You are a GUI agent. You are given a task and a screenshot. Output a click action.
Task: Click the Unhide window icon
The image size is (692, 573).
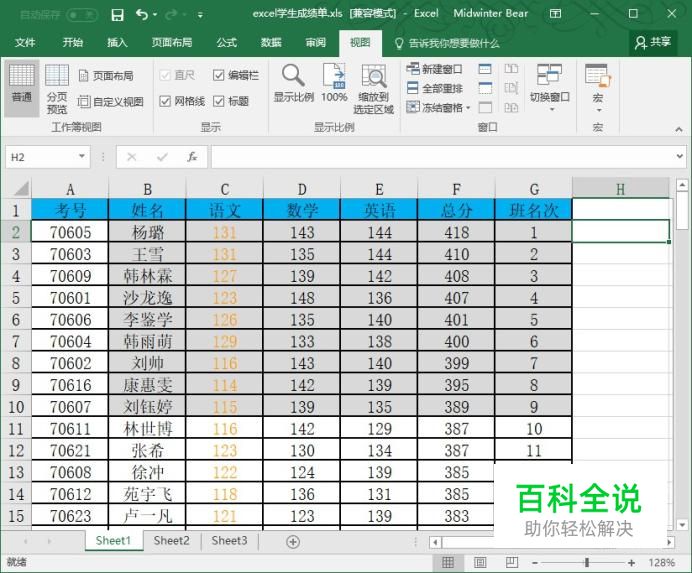coord(485,107)
